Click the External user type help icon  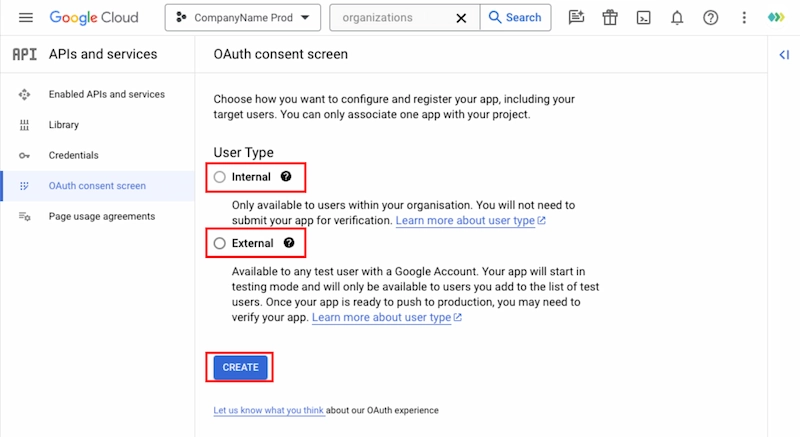[289, 242]
